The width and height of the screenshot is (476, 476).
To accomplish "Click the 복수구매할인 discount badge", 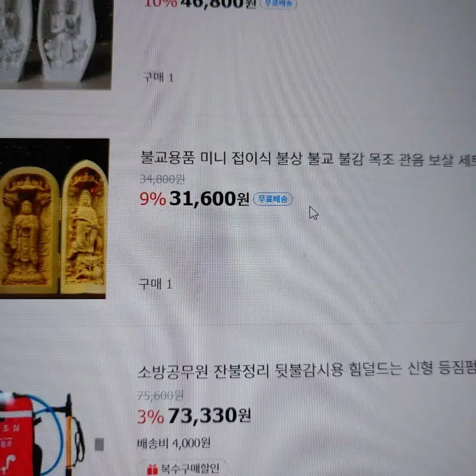I will pos(183,469).
